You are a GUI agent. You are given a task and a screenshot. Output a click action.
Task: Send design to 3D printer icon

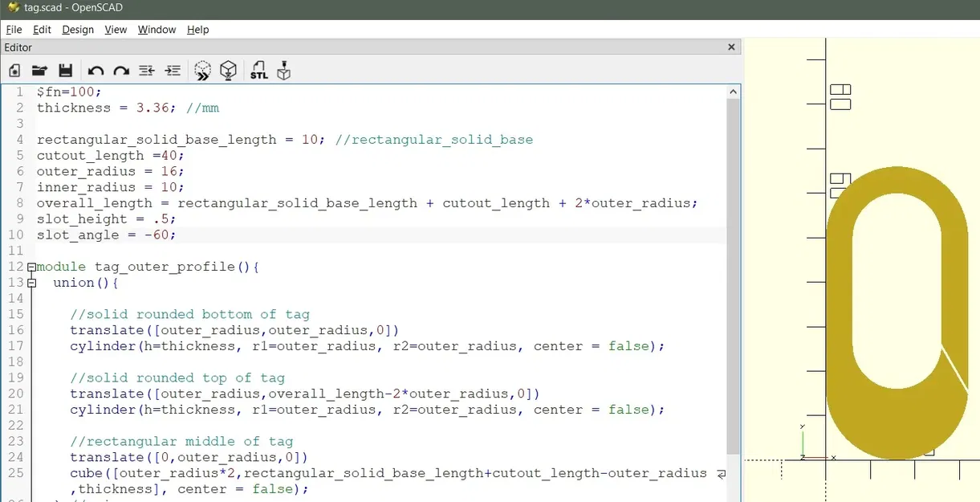[x=283, y=71]
